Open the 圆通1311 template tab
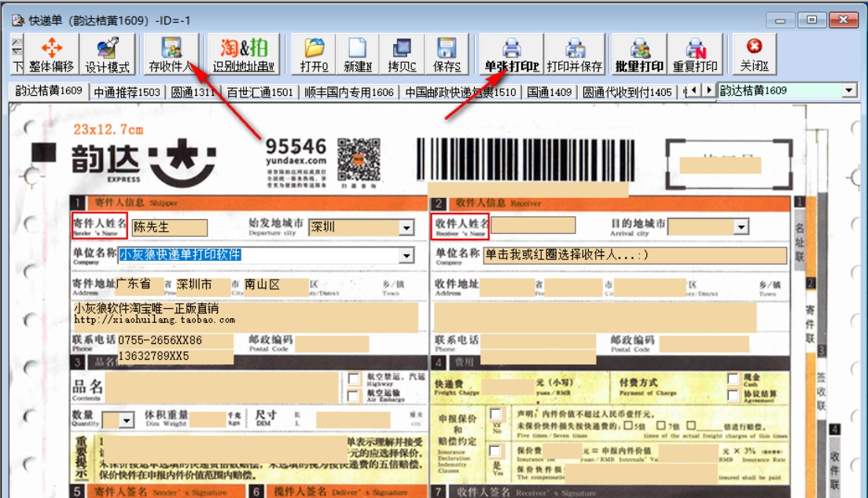Screen dimensions: 868x498 (x=192, y=92)
